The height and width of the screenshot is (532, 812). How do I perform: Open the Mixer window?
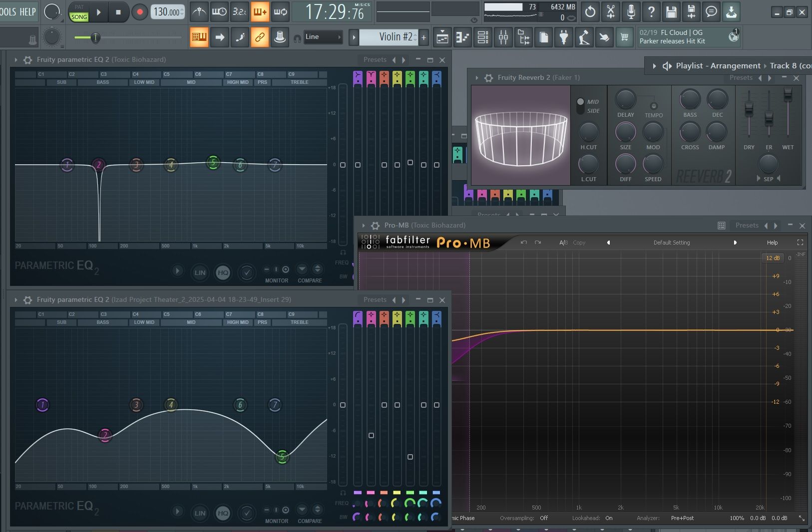click(503, 37)
